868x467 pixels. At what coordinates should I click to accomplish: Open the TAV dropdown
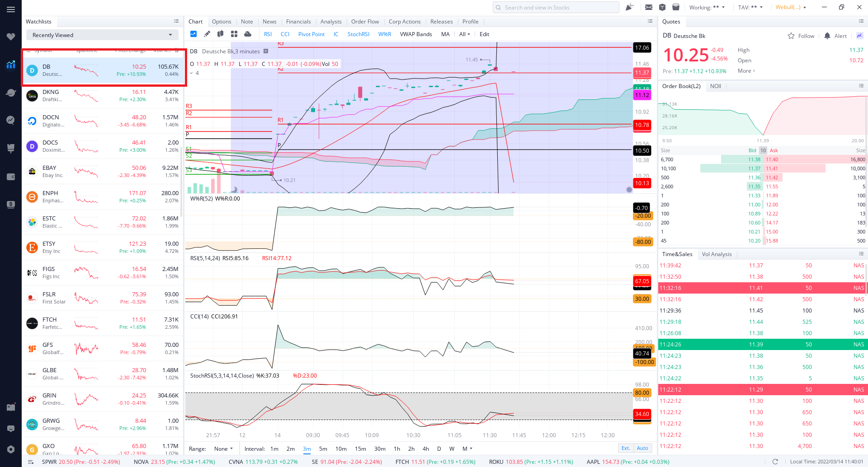pos(750,7)
